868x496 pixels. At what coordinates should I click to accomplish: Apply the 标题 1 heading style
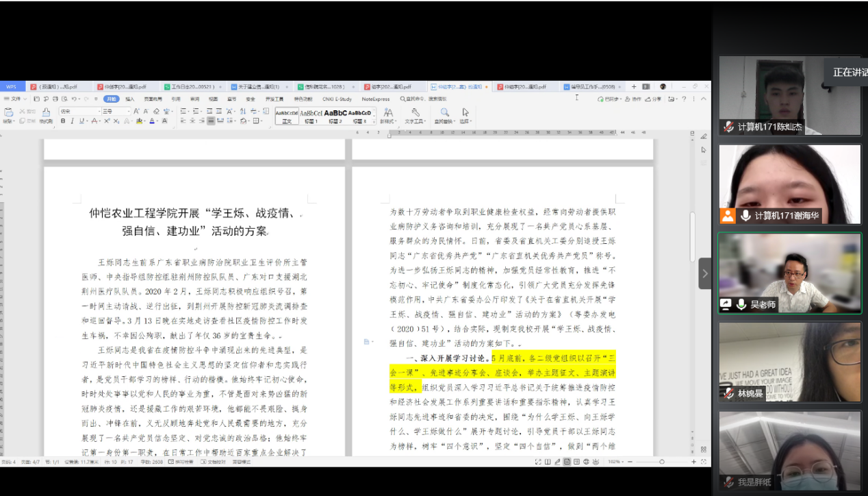point(311,115)
